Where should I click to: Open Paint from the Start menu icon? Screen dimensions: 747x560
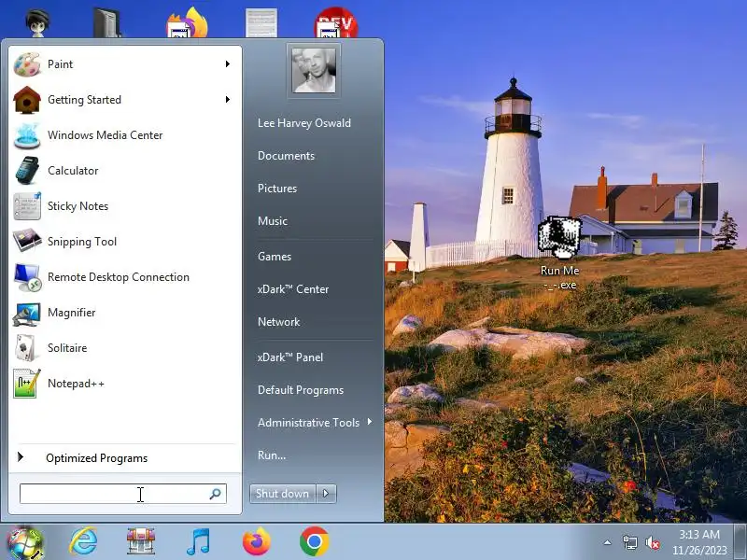coord(27,64)
